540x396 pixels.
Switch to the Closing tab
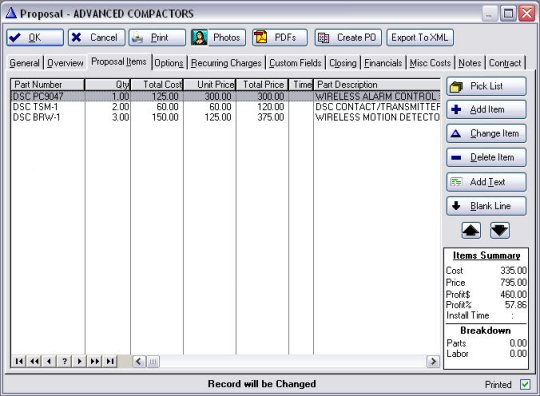(x=343, y=63)
